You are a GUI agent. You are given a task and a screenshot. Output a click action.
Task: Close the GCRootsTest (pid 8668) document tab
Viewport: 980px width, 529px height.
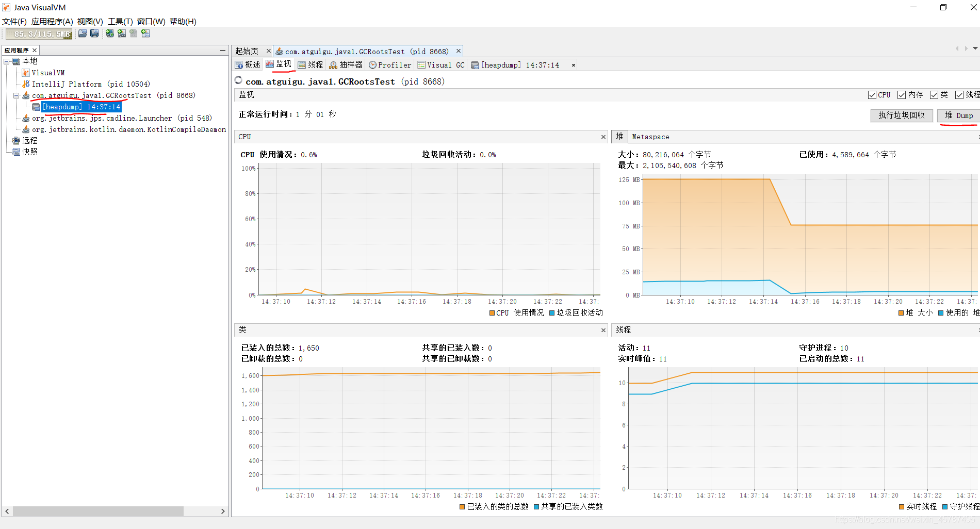coord(458,51)
